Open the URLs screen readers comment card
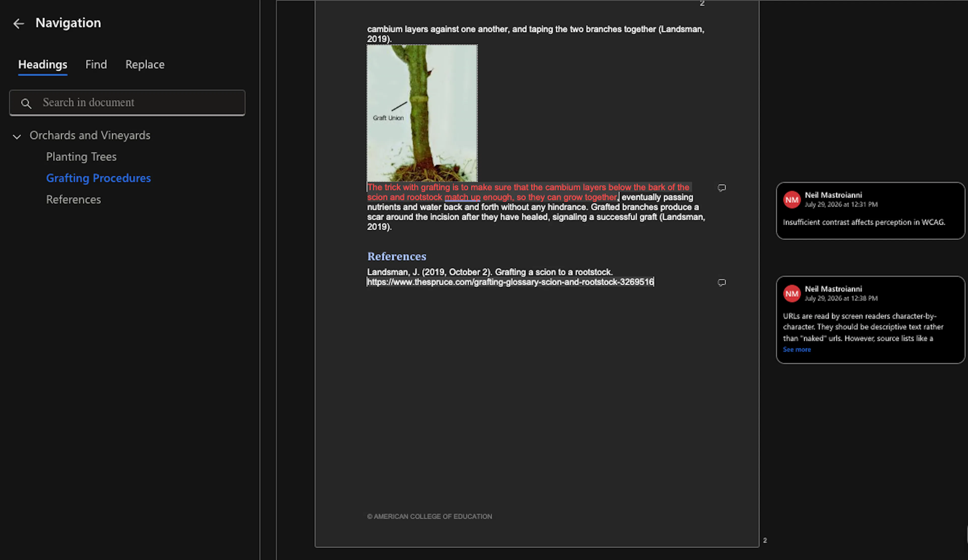The image size is (968, 560). pos(870,320)
